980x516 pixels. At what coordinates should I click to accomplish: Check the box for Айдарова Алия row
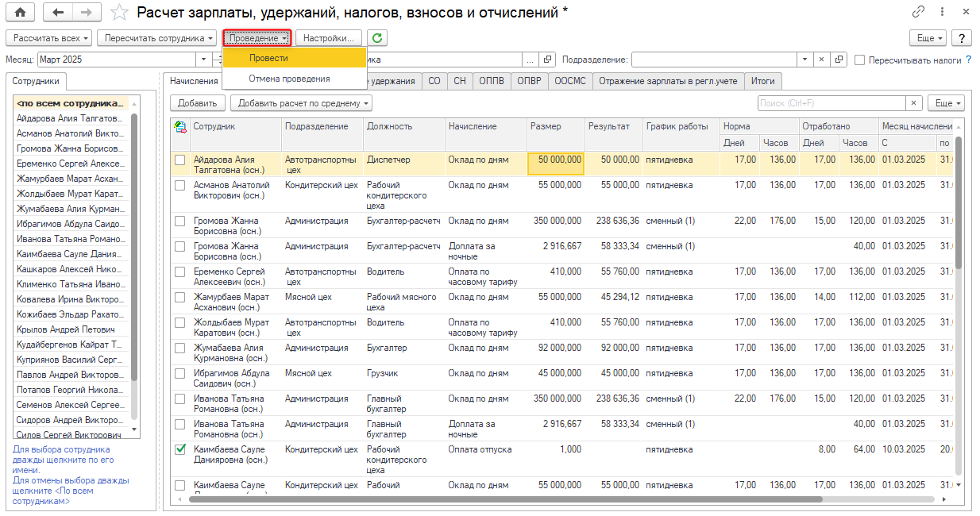180,160
